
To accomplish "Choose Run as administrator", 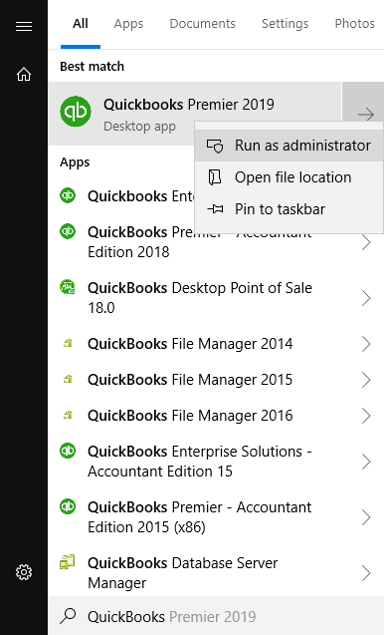I will coord(289,145).
